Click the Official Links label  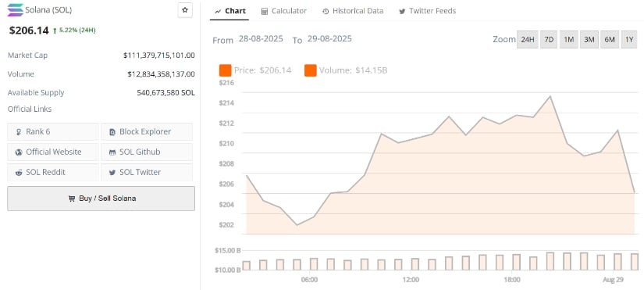30,109
